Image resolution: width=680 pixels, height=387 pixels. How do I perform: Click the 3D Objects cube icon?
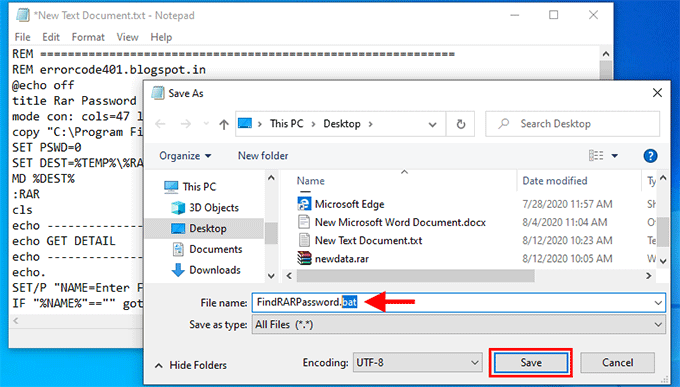pos(178,208)
